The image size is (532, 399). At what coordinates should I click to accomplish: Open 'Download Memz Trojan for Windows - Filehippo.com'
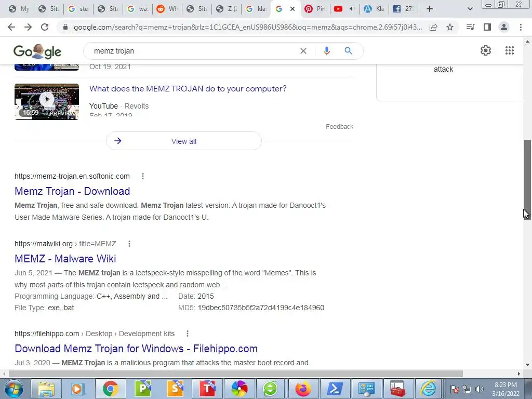pos(136,349)
